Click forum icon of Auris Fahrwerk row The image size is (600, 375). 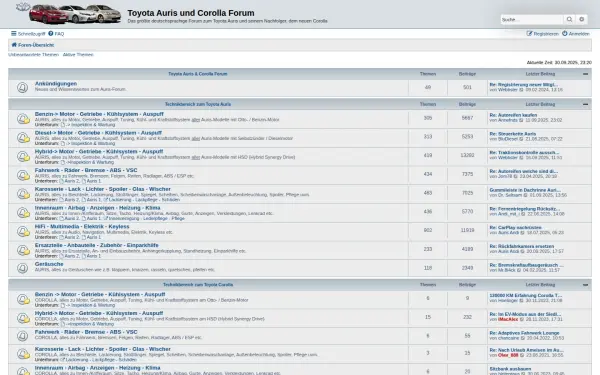coord(23,175)
